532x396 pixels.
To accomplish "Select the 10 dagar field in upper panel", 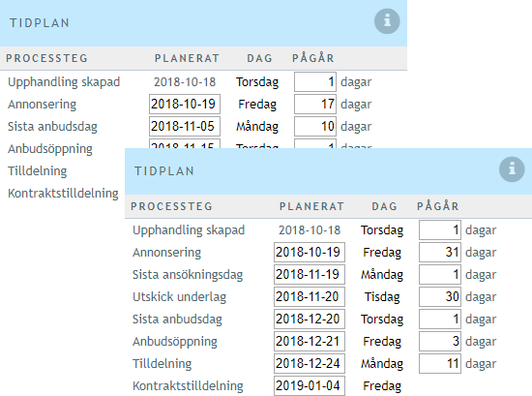I will click(x=315, y=126).
